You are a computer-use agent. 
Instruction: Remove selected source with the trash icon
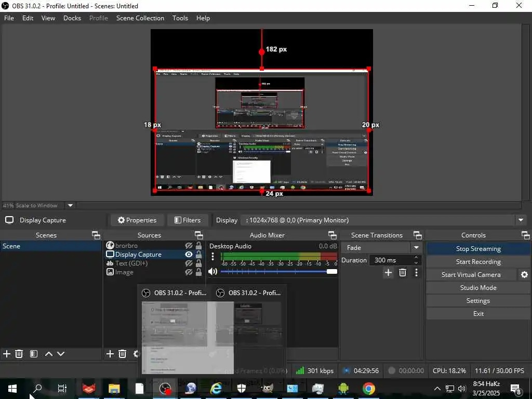[123, 354]
